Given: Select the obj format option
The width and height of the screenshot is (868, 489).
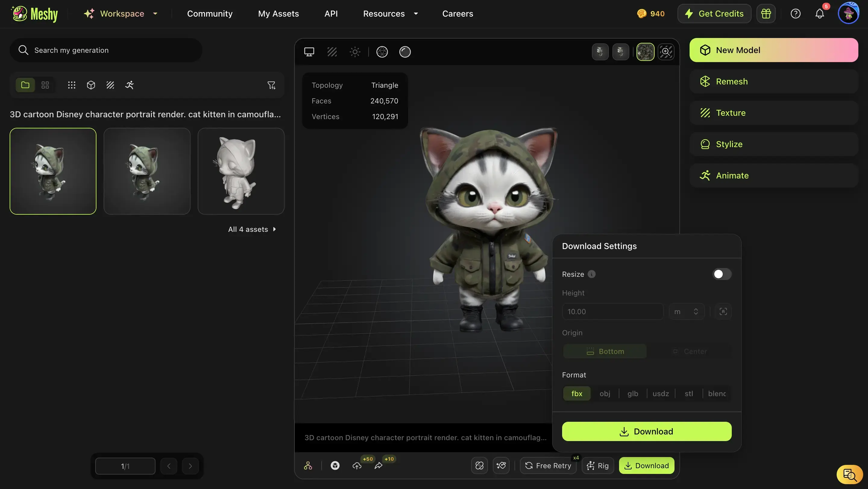Looking at the screenshot, I should 605,393.
